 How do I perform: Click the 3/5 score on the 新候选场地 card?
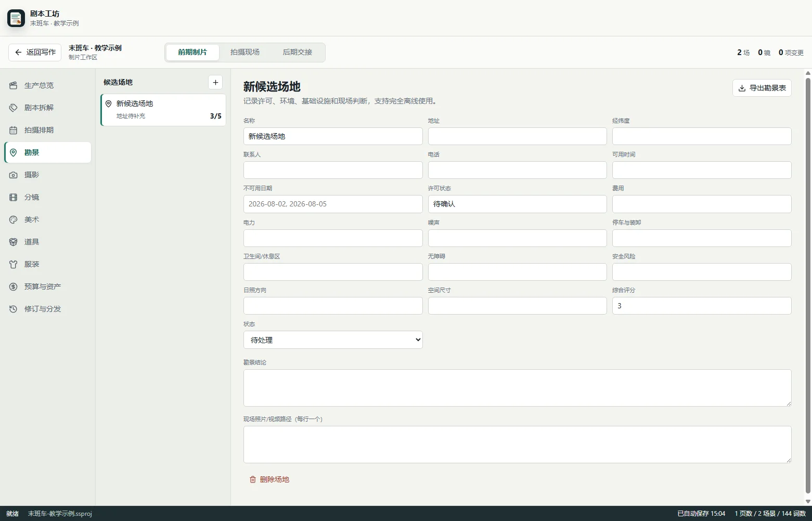(215, 116)
